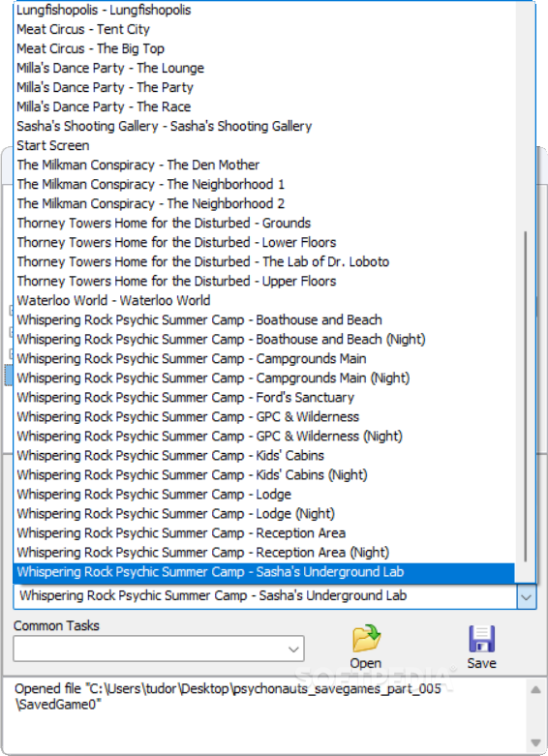The width and height of the screenshot is (548, 756).
Task: Collapse the level selection combo box arrow
Action: (x=527, y=597)
